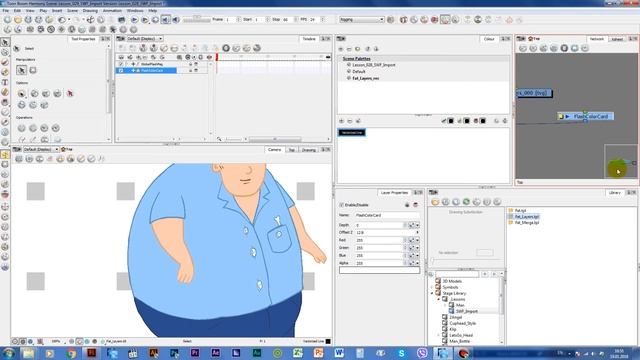Image resolution: width=640 pixels, height=360 pixels.
Task: Toggle the Enable/Disable checkbox in Layer Properties
Action: pyautogui.click(x=342, y=205)
